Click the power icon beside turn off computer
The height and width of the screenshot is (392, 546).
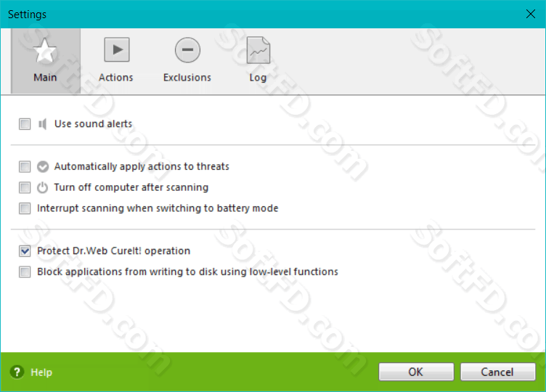coord(43,187)
